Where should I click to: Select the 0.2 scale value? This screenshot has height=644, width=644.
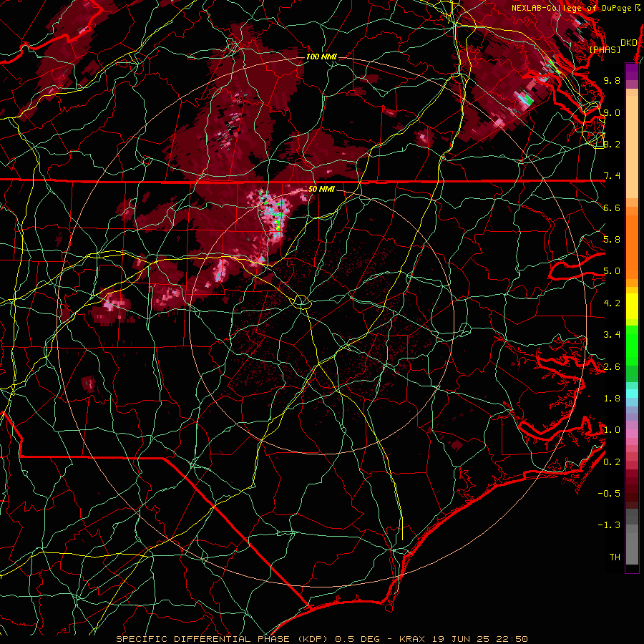(x=612, y=462)
